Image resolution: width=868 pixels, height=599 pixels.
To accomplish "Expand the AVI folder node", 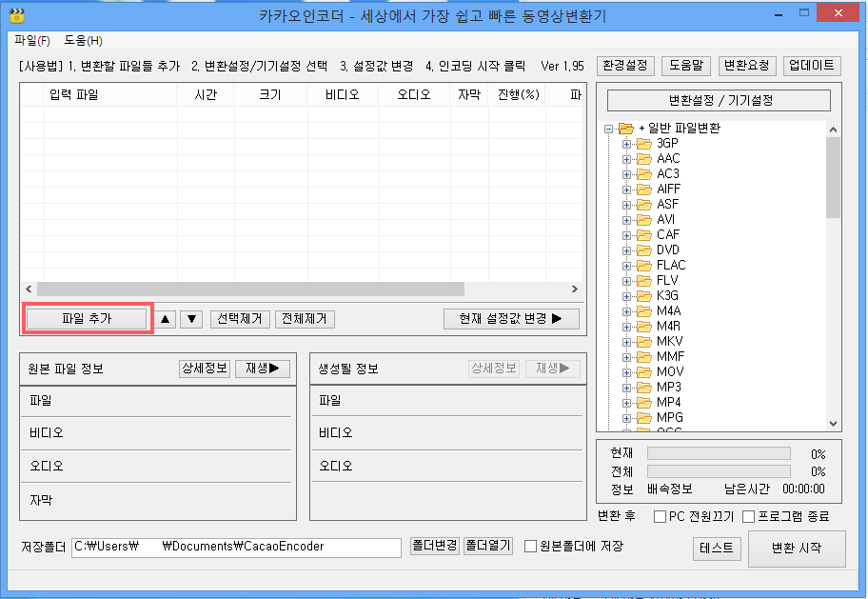I will point(626,220).
